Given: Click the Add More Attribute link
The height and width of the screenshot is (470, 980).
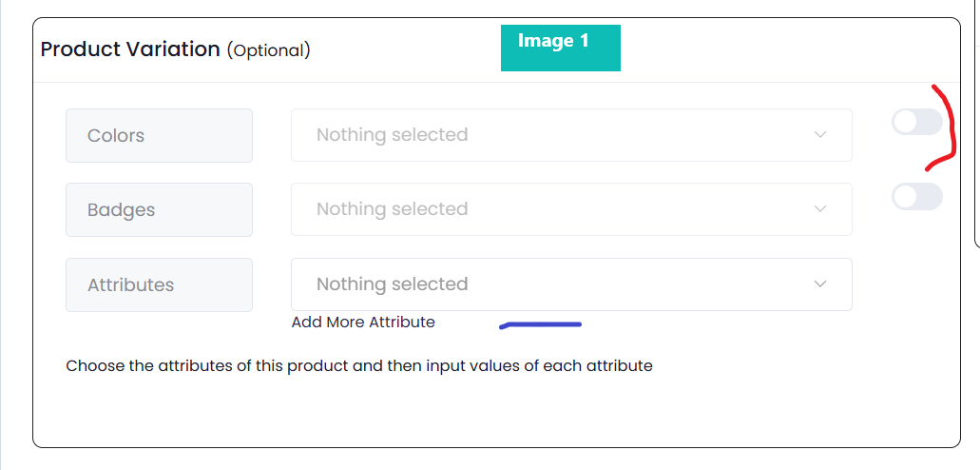Looking at the screenshot, I should [363, 323].
